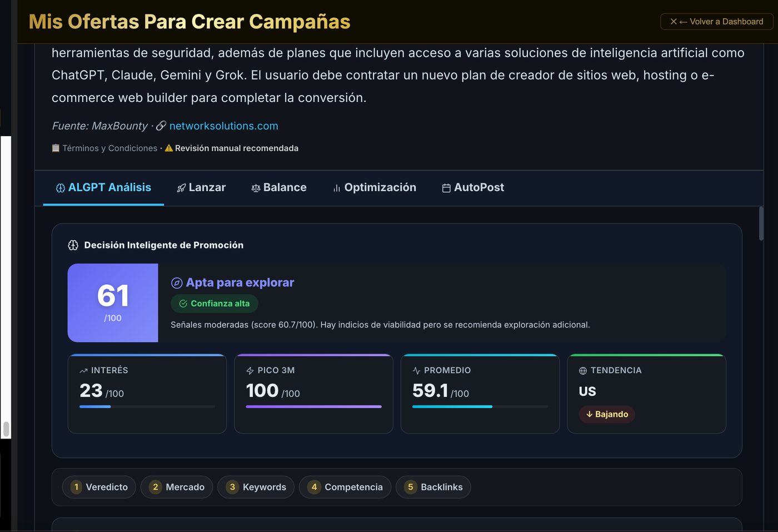Screen dimensions: 778x532
Task: Click the Revisión manual recomendada text
Action: (237, 148)
